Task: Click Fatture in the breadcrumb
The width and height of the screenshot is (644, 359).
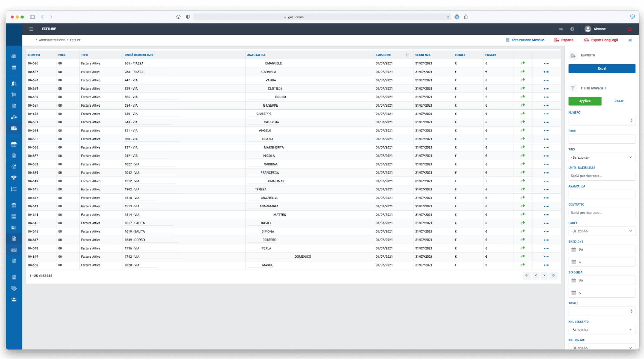Action: click(x=75, y=40)
